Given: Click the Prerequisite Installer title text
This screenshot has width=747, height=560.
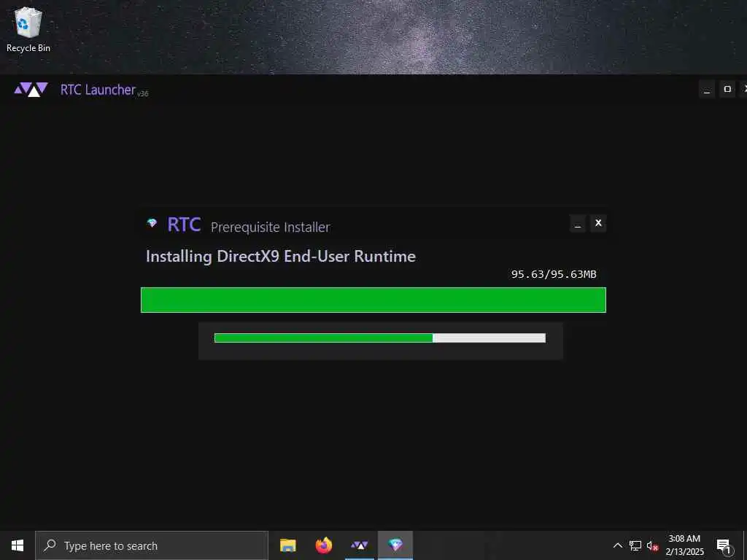Looking at the screenshot, I should [x=270, y=227].
